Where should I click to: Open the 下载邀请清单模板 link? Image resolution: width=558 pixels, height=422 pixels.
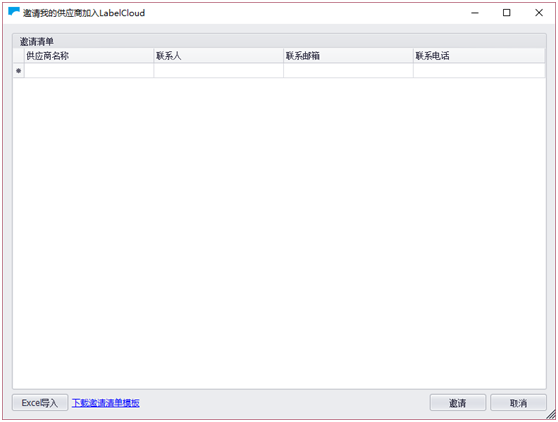click(106, 403)
